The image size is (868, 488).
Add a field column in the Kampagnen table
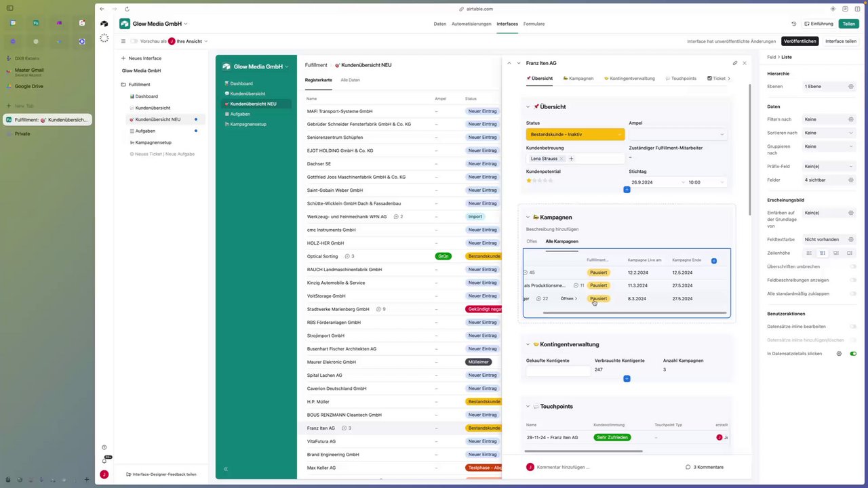(714, 260)
